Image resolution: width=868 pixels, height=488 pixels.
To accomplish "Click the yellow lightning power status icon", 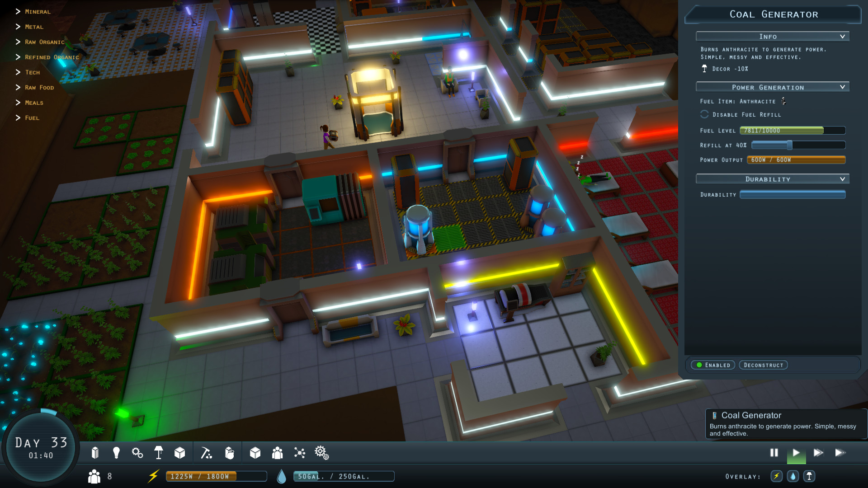I will point(154,476).
